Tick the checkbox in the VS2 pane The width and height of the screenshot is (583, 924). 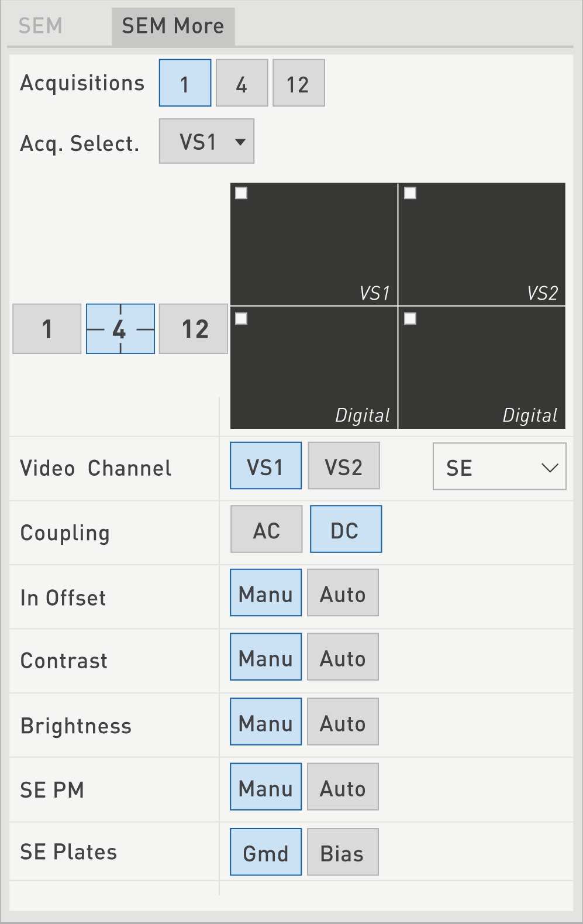(410, 193)
